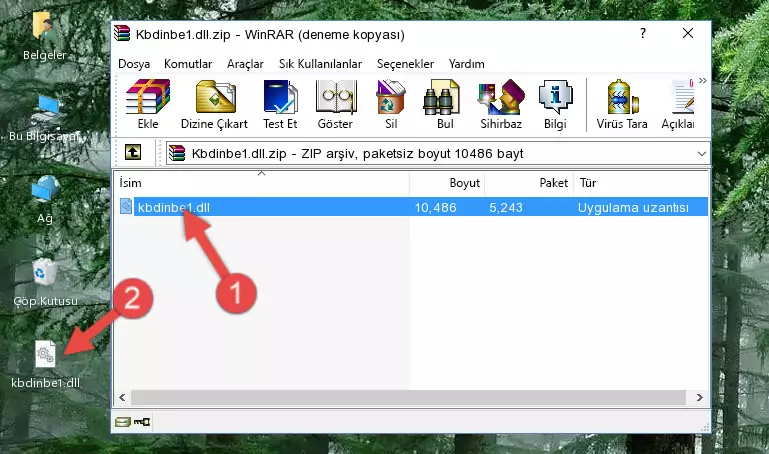Screen dimensions: 769x454
Task: Click the WinRAR title bar icon
Action: pyautogui.click(x=122, y=34)
